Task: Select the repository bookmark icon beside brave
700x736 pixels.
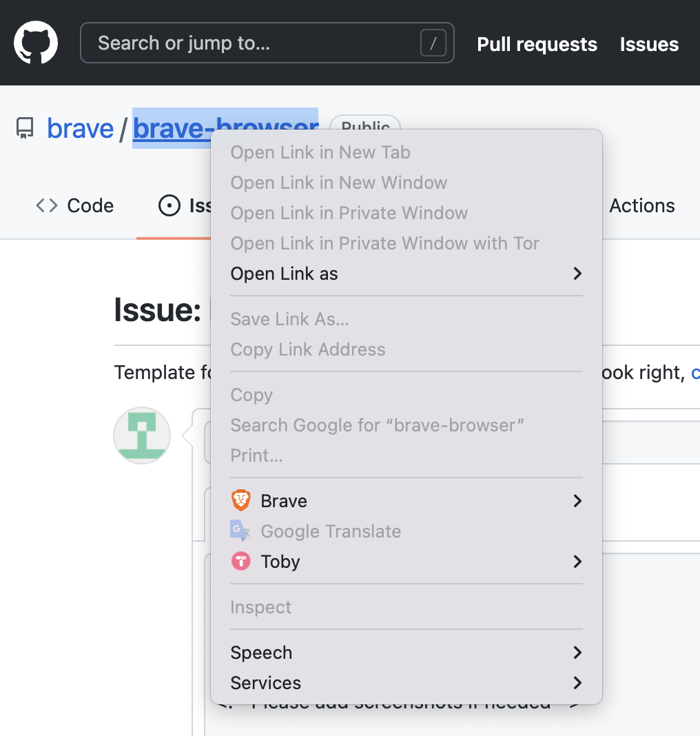Action: tap(25, 127)
